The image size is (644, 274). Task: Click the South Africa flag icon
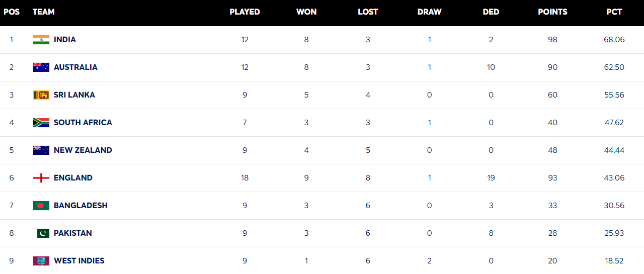41,123
